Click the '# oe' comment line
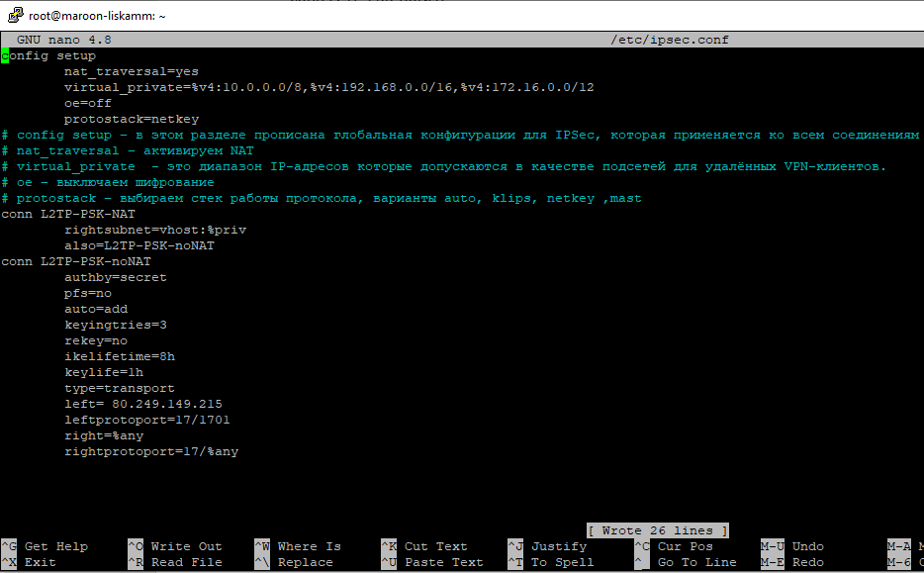 [108, 183]
